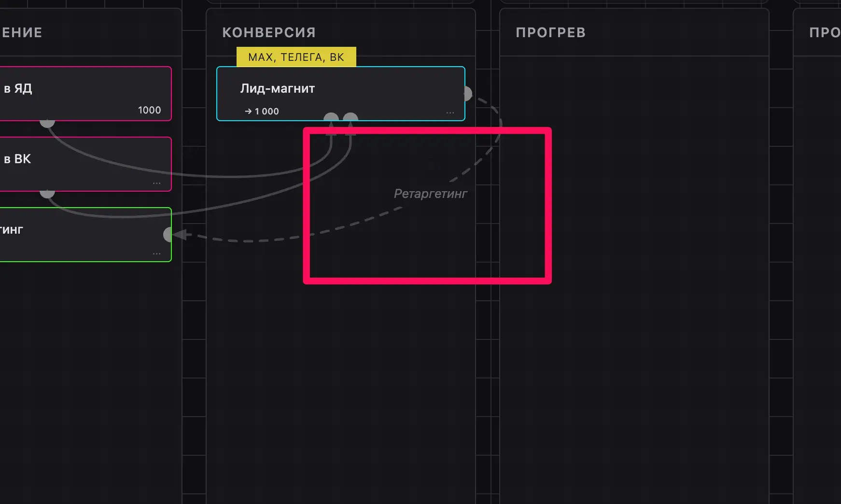Click connector dot on green card's right edge
The width and height of the screenshot is (841, 504).
point(168,235)
